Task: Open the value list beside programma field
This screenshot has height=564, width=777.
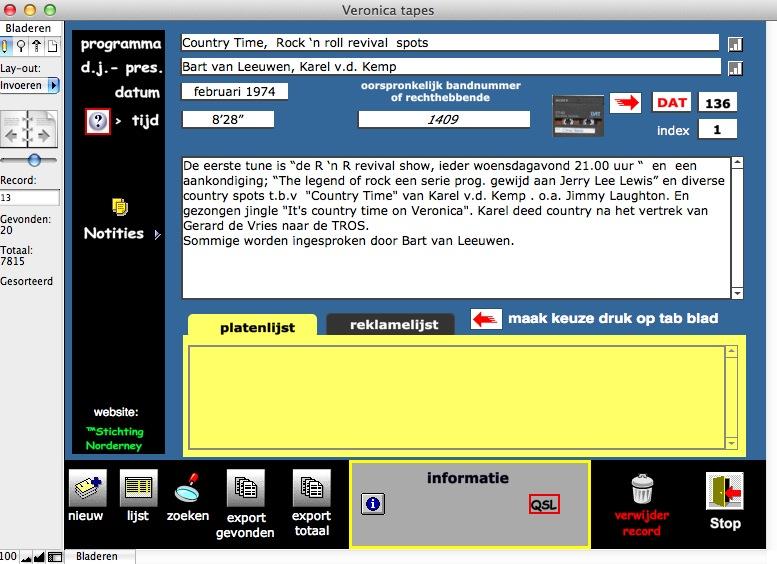Action: pyautogui.click(x=735, y=44)
